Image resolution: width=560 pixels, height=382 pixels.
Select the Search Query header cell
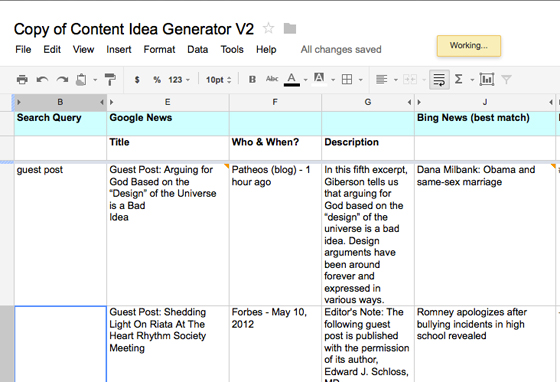coord(60,124)
